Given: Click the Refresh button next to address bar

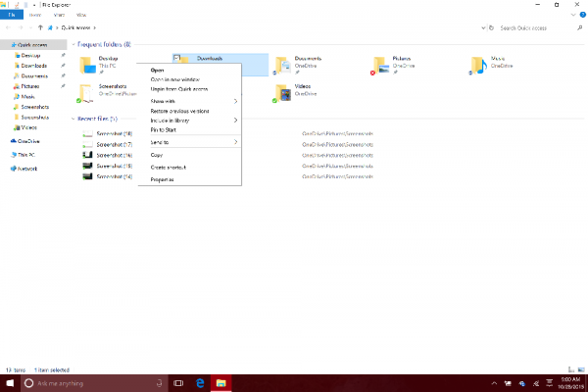Looking at the screenshot, I should click(x=491, y=27).
